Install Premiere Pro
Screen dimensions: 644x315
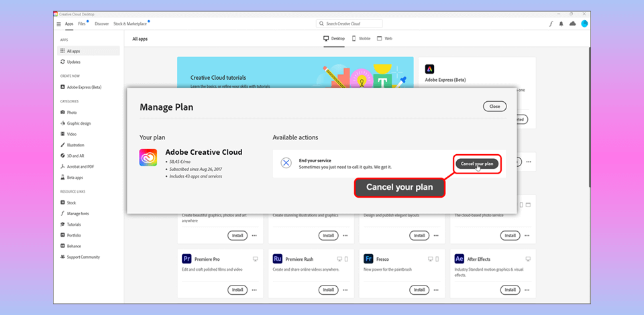pyautogui.click(x=237, y=290)
